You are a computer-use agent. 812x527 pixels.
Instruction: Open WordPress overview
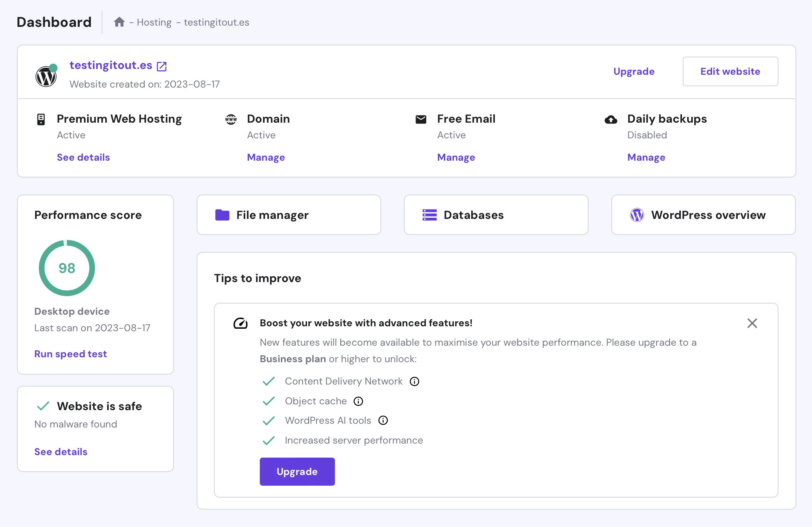pos(703,215)
